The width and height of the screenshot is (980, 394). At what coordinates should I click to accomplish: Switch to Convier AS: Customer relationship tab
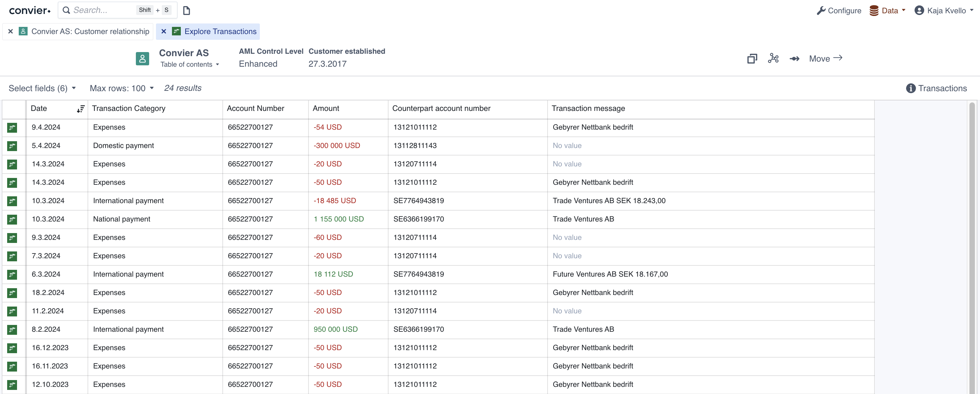(90, 32)
